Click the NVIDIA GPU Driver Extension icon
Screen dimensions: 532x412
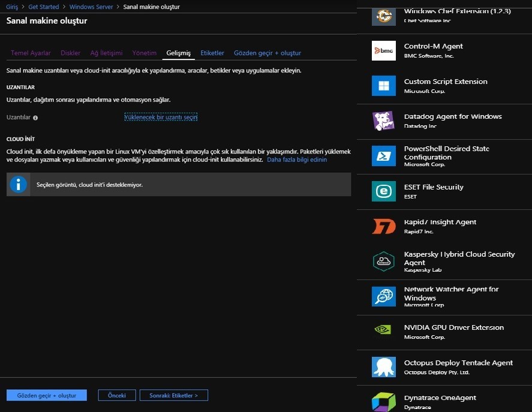coord(384,329)
